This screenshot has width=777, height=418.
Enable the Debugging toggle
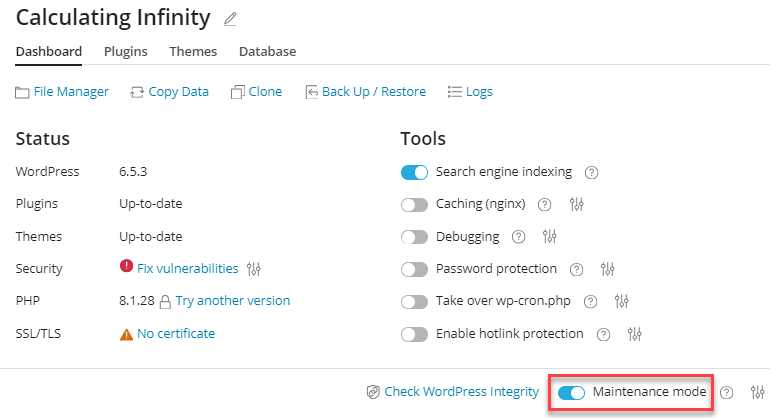[414, 237]
